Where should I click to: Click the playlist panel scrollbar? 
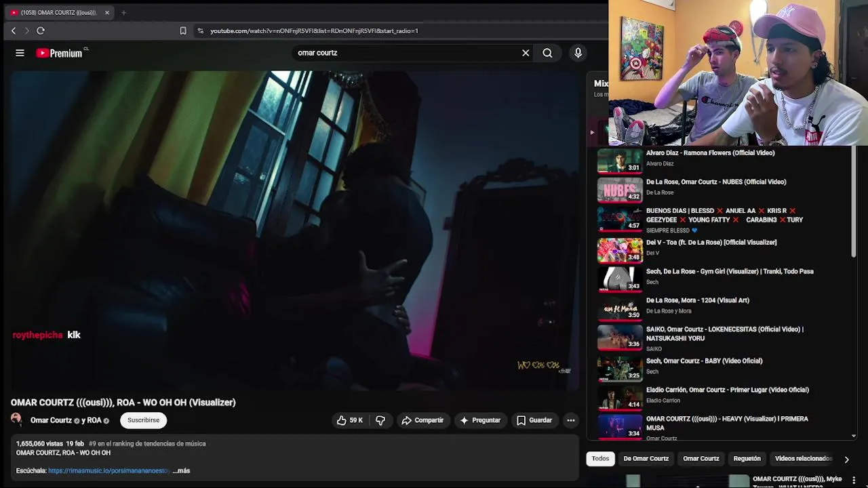pos(854,203)
